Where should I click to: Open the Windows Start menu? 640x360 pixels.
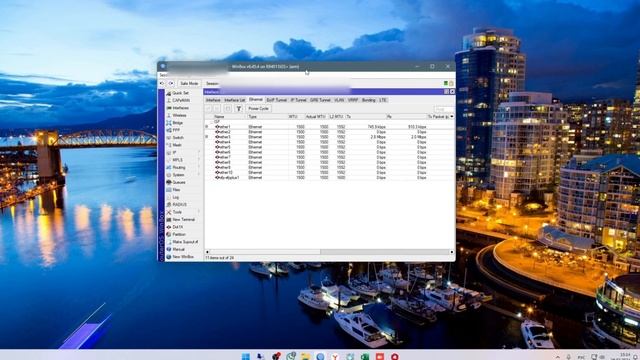(x=246, y=356)
